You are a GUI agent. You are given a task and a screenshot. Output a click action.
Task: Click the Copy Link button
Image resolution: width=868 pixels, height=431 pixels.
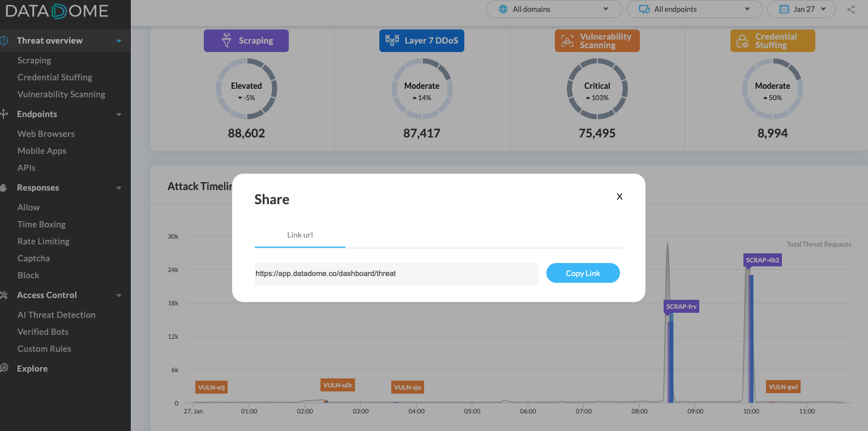coord(583,273)
